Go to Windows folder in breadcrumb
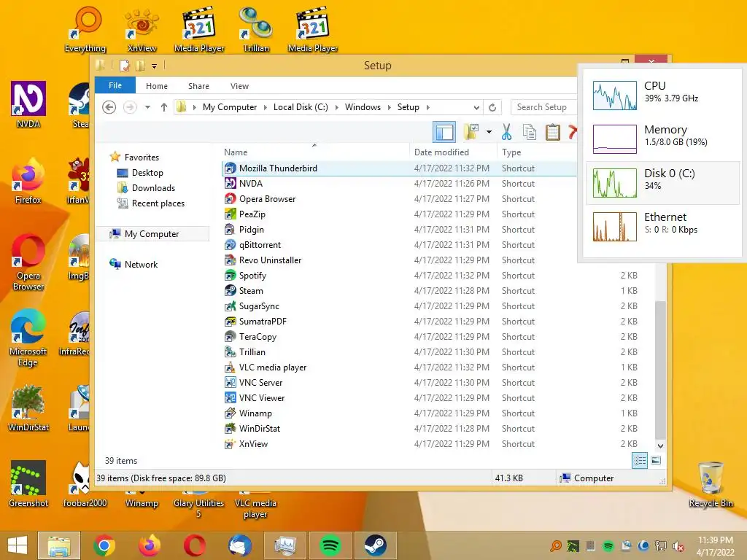 (x=363, y=107)
